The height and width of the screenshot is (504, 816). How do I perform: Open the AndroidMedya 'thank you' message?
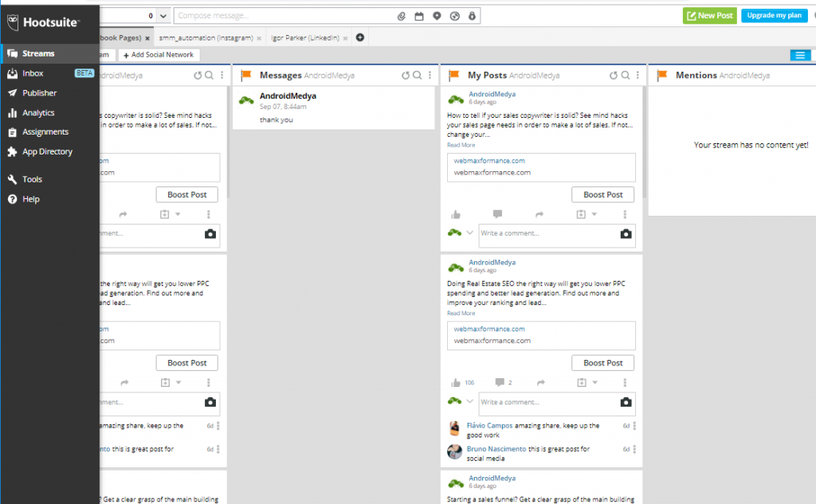[334, 107]
